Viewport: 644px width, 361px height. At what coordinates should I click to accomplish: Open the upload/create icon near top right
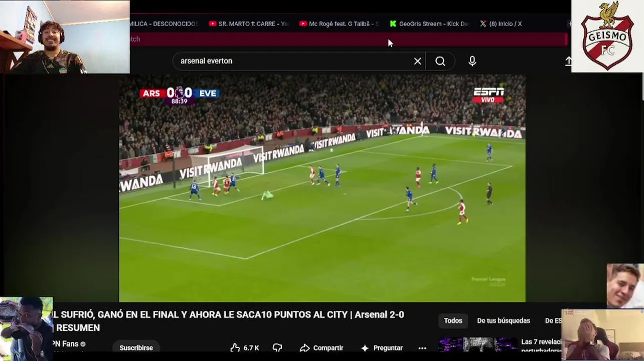(x=568, y=61)
